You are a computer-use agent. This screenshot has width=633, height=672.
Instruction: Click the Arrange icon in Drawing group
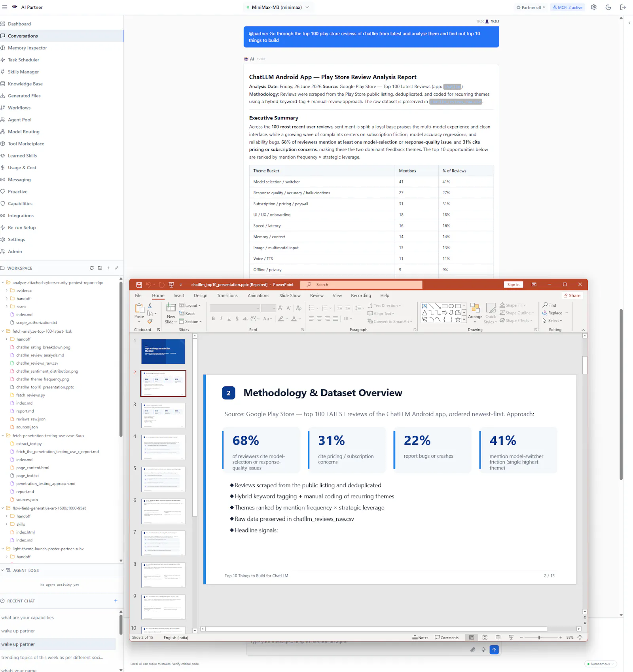[x=475, y=309]
